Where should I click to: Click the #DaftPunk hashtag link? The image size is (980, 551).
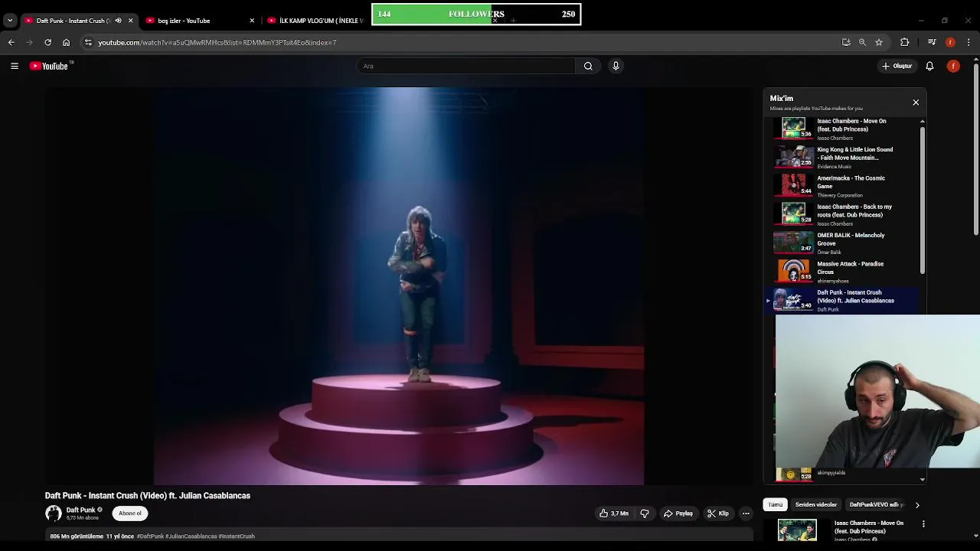pos(150,536)
